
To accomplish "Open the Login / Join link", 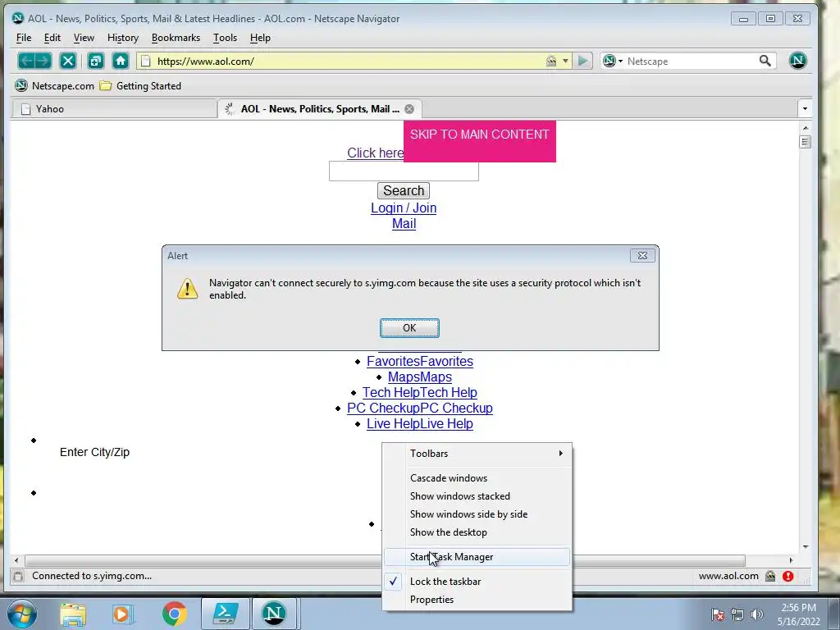I will [x=404, y=208].
